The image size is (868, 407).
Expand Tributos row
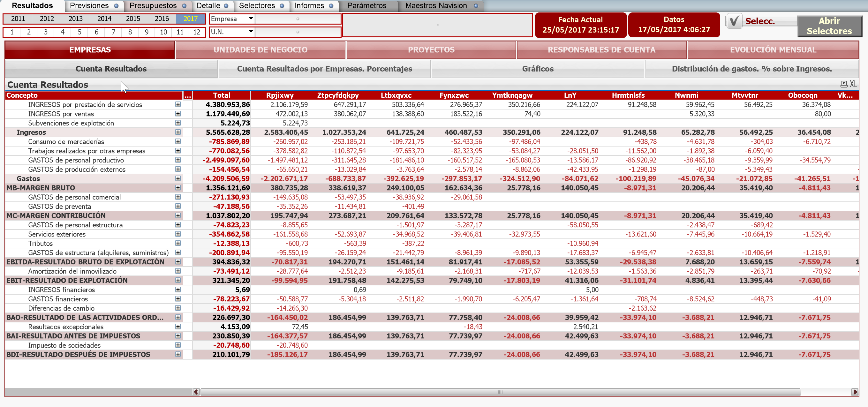(x=178, y=243)
